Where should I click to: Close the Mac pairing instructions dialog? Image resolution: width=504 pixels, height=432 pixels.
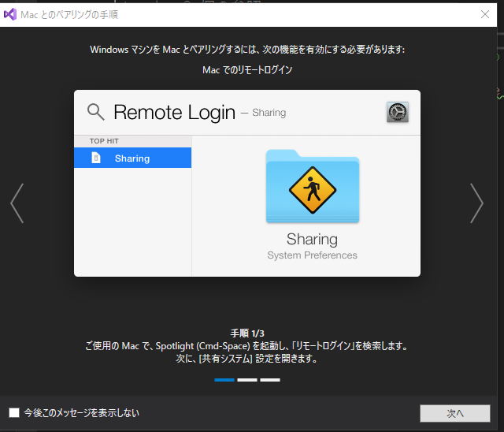pos(485,14)
